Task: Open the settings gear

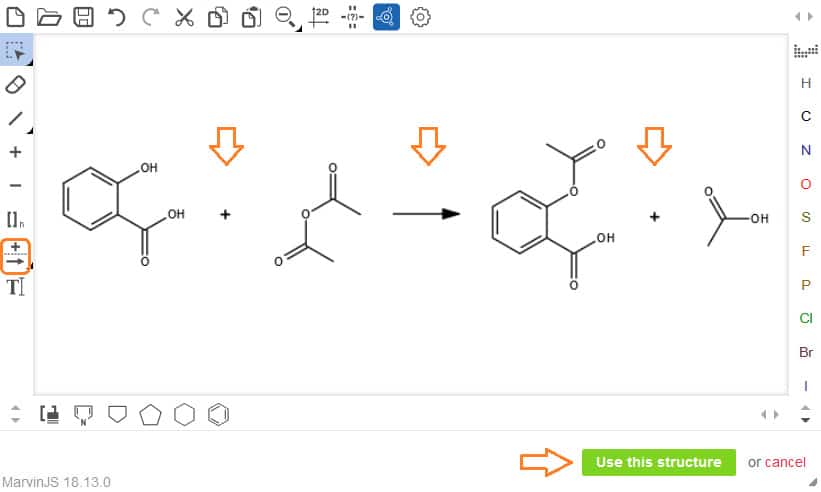Action: pyautogui.click(x=420, y=16)
